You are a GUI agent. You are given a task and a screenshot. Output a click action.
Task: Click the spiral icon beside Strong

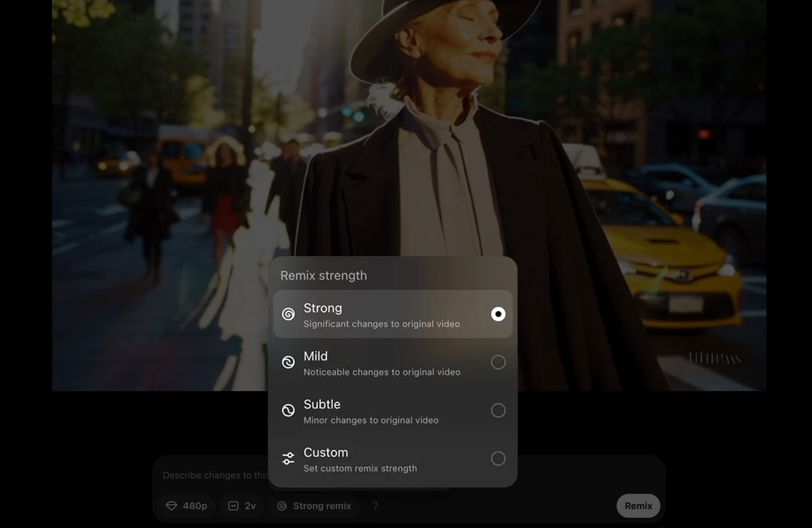click(288, 314)
